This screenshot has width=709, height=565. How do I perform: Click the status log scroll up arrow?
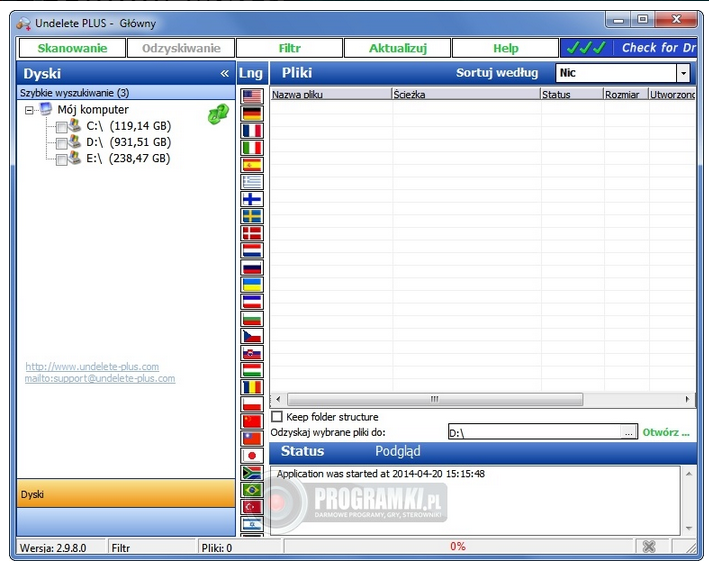689,474
